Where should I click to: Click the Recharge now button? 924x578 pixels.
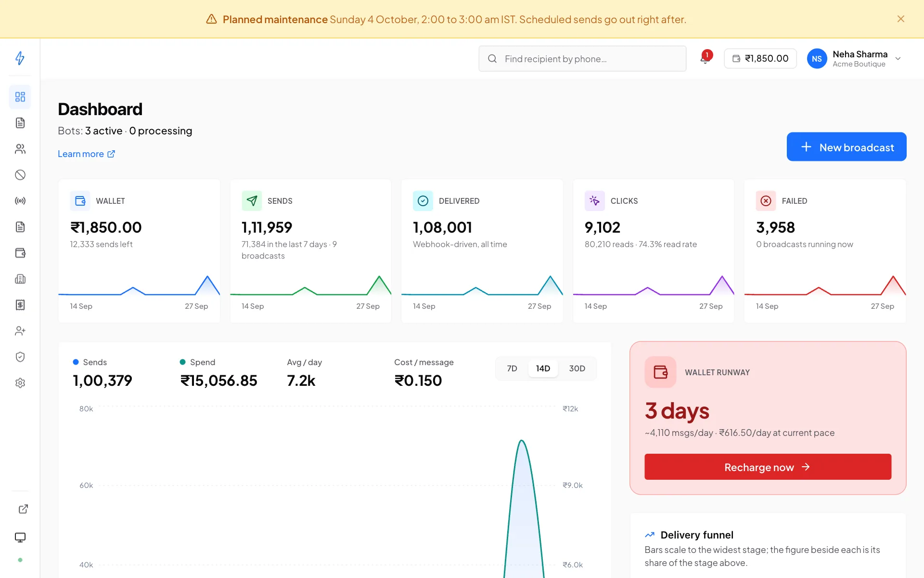(768, 467)
